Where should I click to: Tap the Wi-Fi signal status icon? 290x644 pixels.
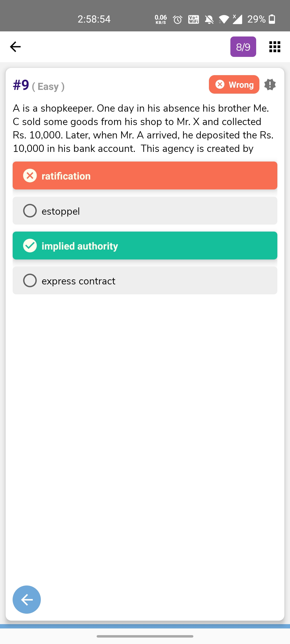point(224,19)
